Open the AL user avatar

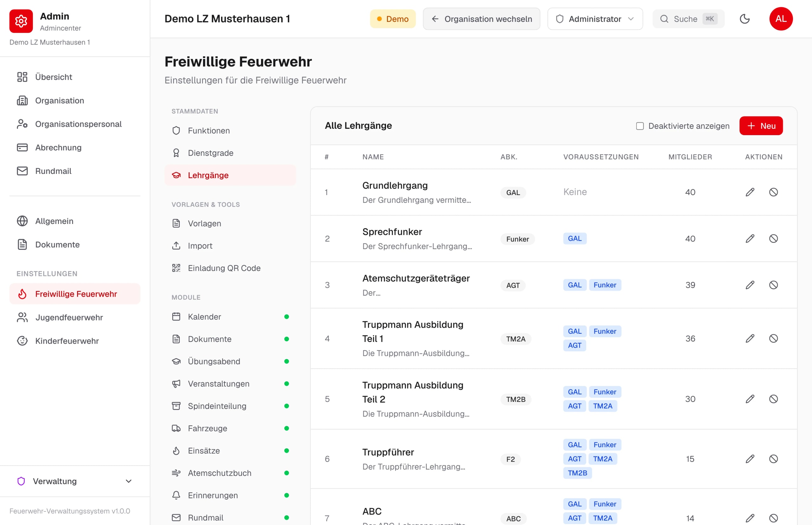781,19
